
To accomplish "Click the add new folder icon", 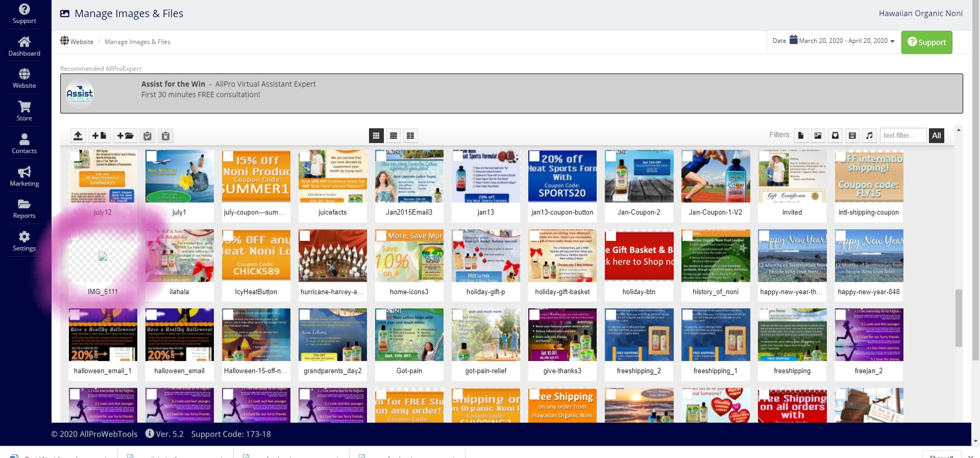I will tap(125, 136).
